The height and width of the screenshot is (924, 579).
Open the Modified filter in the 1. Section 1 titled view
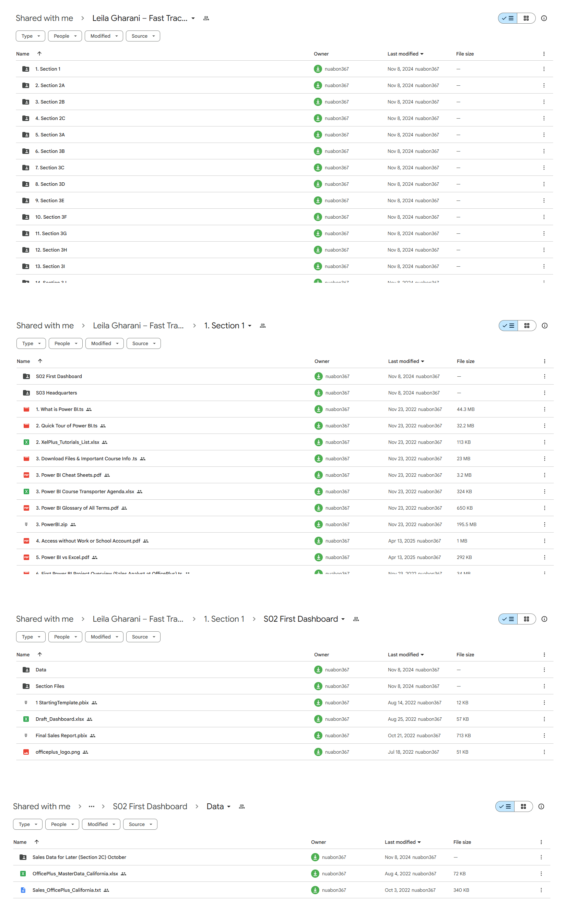click(x=105, y=343)
